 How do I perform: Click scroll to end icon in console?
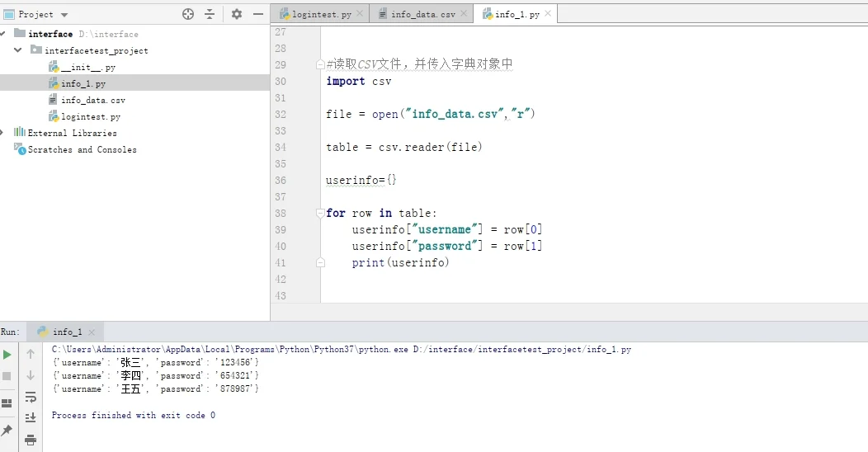(x=31, y=417)
